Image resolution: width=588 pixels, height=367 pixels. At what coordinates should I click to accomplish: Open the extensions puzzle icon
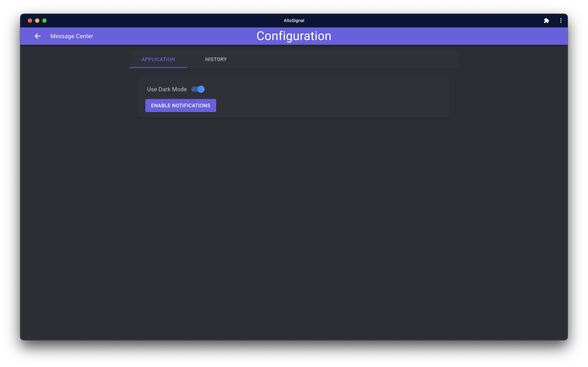click(546, 21)
